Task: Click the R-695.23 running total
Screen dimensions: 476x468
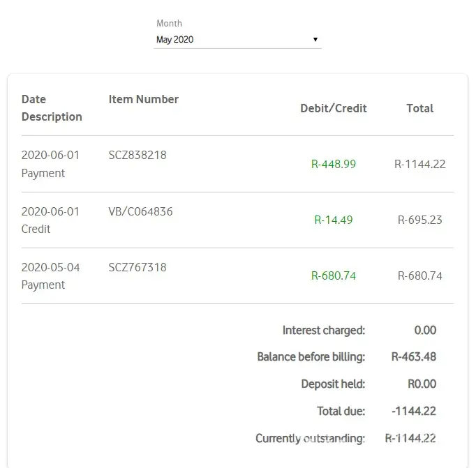Action: tap(420, 220)
